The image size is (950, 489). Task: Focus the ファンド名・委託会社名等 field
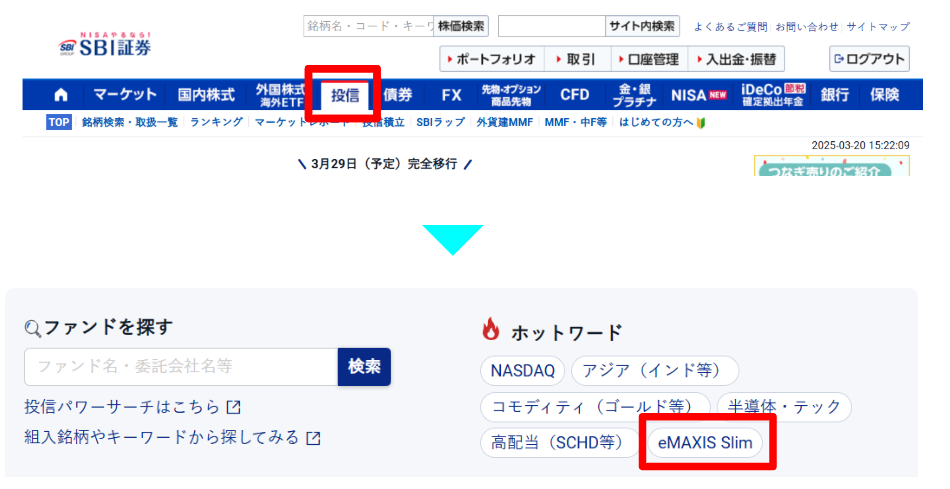tap(181, 367)
